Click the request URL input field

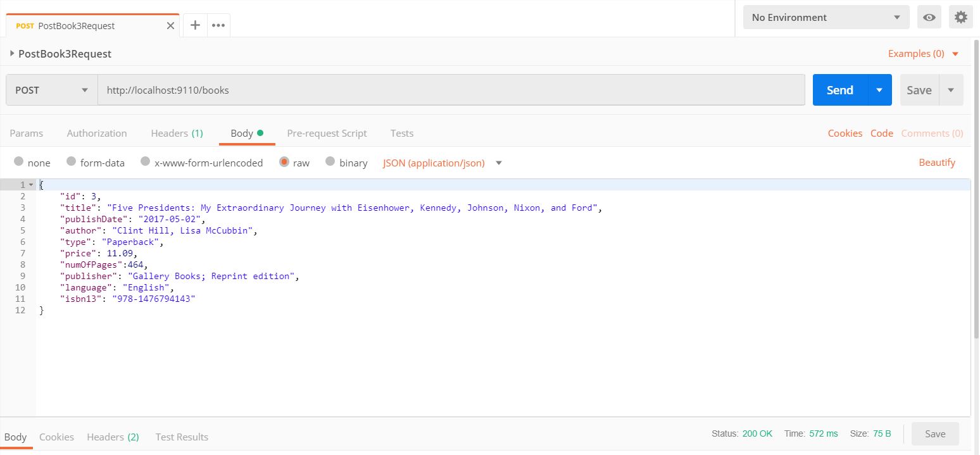tap(451, 90)
